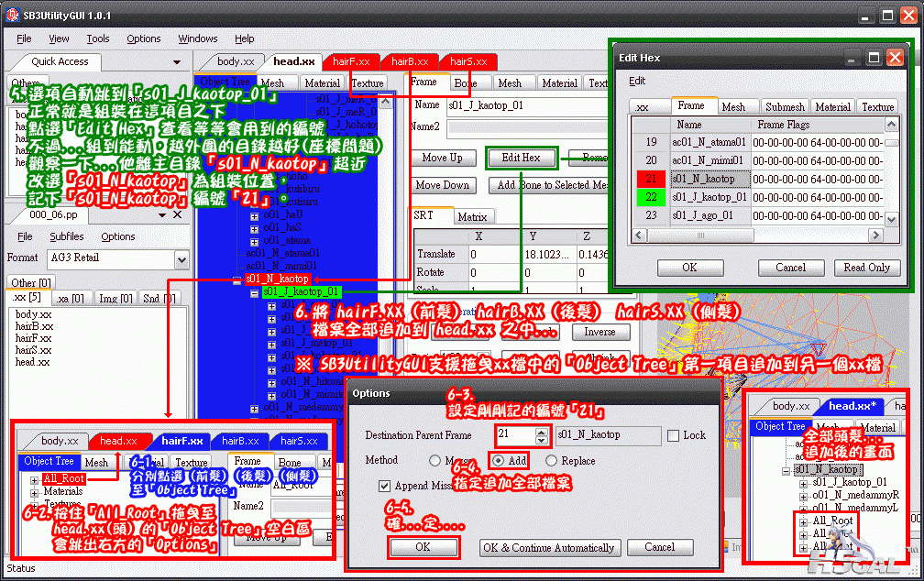Select the head.xx* tab in the bottom-right panel
Screen dimensions: 924x581
(852, 406)
